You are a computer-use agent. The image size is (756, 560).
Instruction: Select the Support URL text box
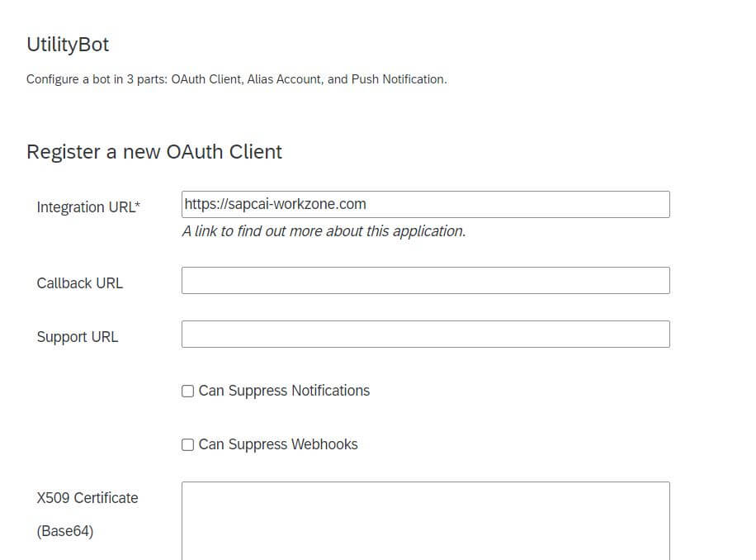click(x=425, y=334)
